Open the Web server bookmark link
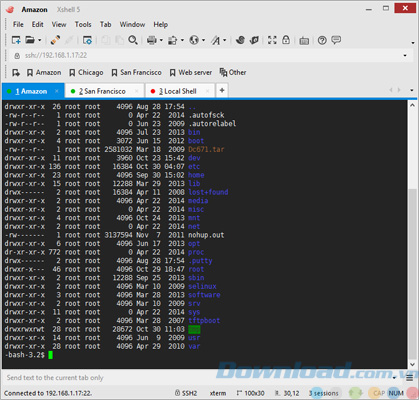419x400 pixels. point(191,72)
